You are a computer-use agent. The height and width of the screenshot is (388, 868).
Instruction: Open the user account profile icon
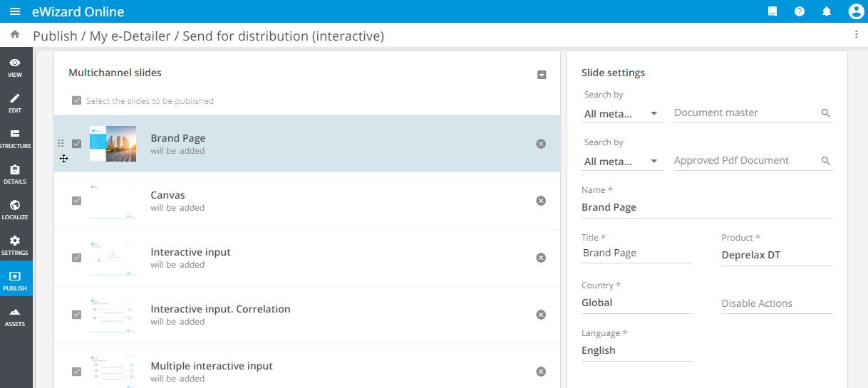pyautogui.click(x=856, y=11)
